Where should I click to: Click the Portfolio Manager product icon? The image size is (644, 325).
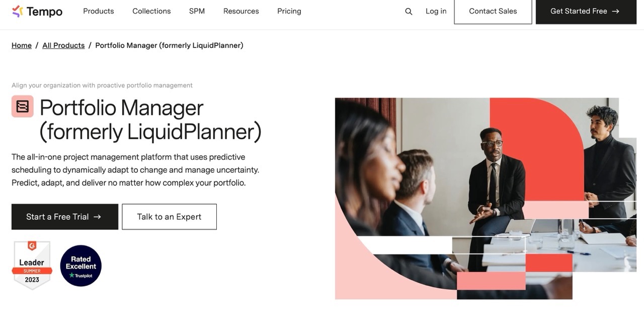point(22,106)
